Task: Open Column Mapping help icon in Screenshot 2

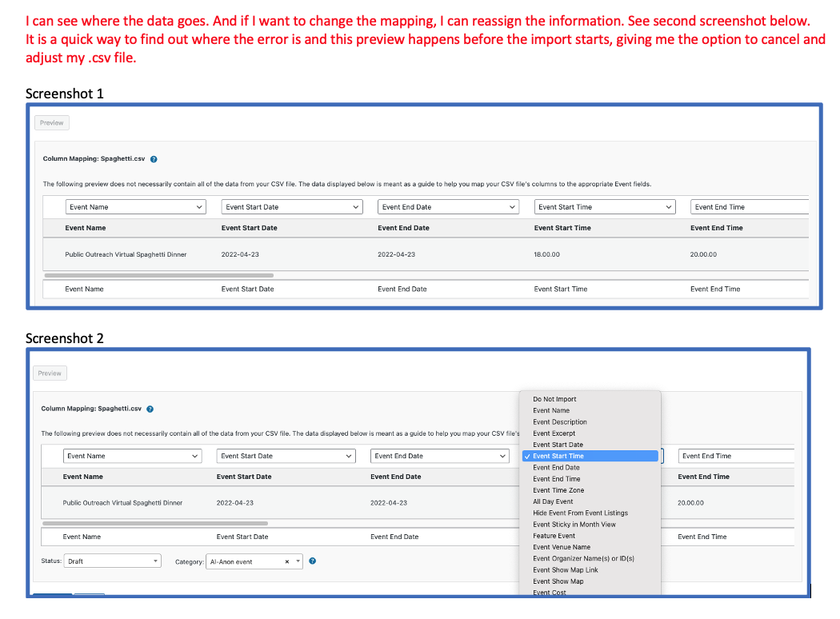Action: [x=150, y=409]
